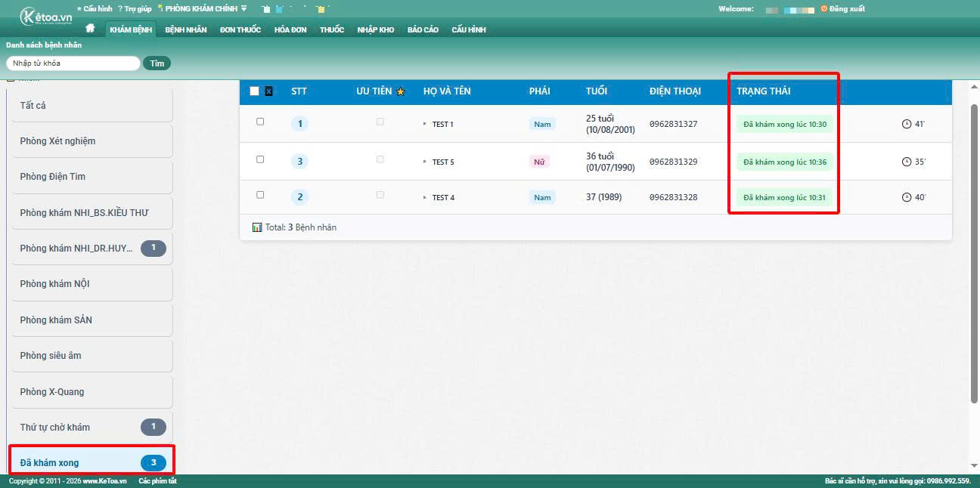Click phone number 0962831327
This screenshot has width=980, height=488.
(x=673, y=124)
